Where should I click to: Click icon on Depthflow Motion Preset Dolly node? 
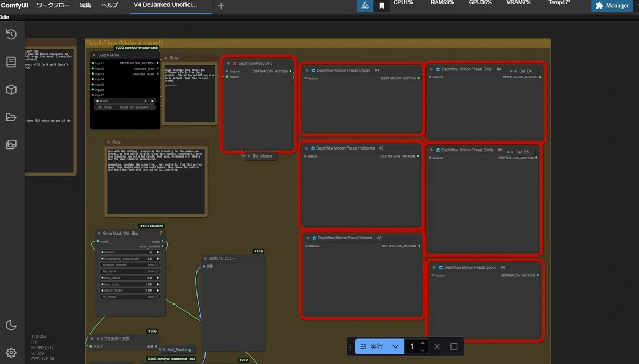pyautogui.click(x=438, y=69)
